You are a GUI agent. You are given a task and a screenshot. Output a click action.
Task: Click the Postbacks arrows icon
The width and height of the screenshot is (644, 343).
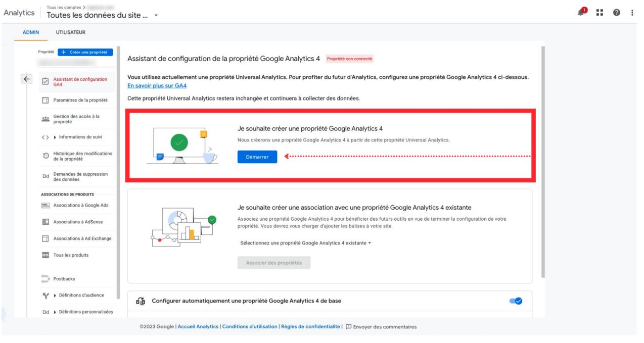[x=45, y=279]
